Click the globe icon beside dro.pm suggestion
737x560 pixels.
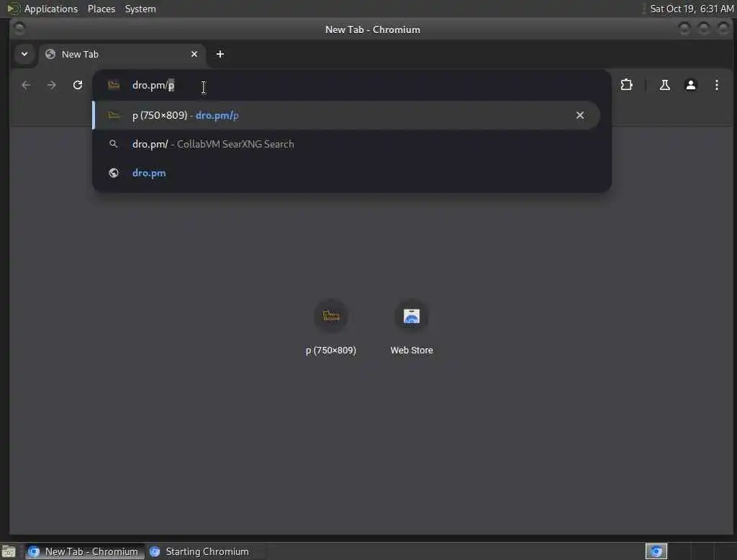[113, 173]
